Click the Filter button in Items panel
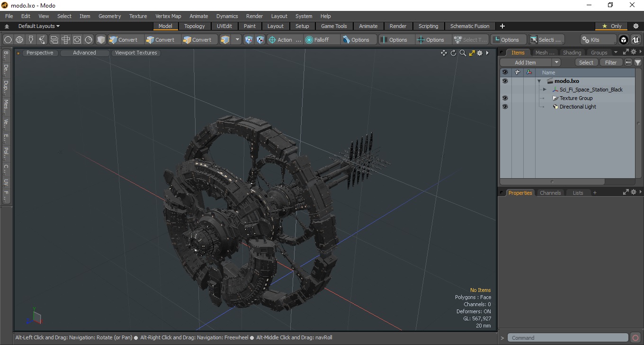The width and height of the screenshot is (644, 345). pyautogui.click(x=611, y=63)
